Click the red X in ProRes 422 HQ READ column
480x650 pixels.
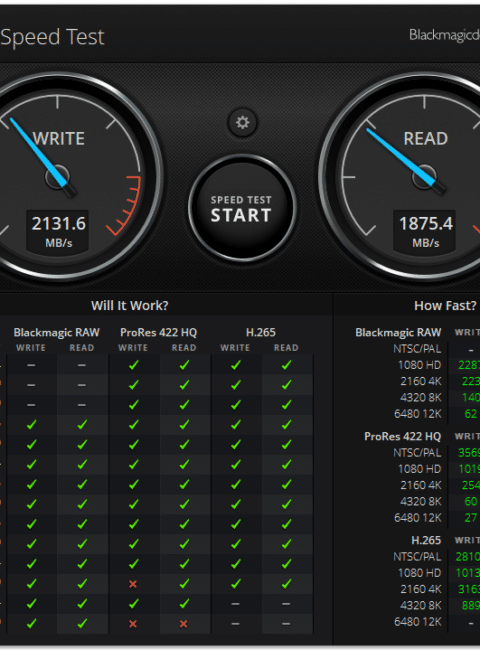pos(184,623)
